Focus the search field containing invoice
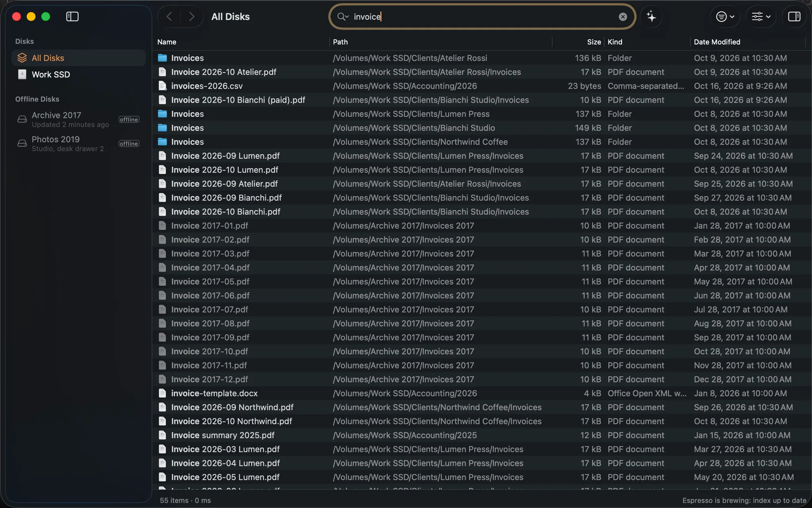 [x=483, y=17]
